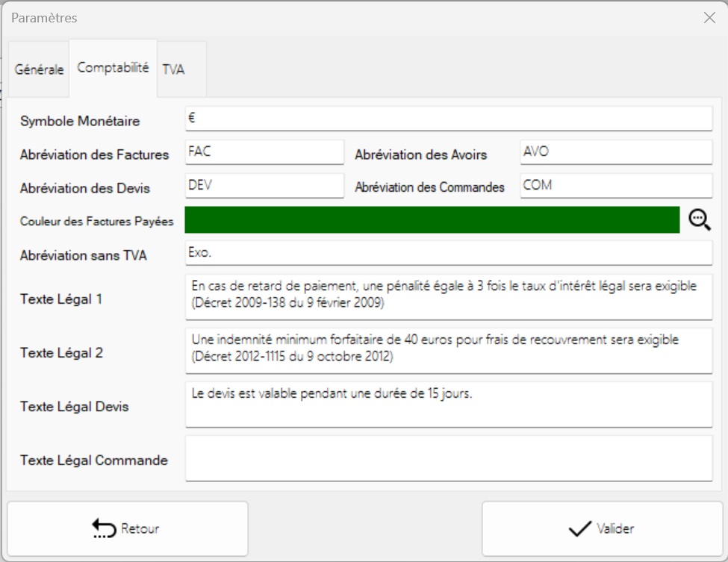
Task: Focus the Abréviation des Factures field
Action: tap(264, 152)
